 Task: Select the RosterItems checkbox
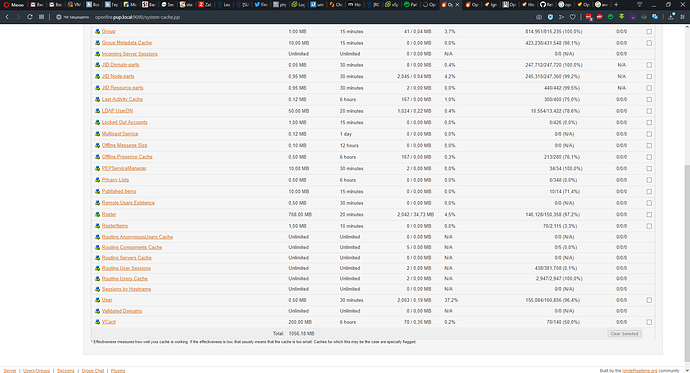click(649, 226)
